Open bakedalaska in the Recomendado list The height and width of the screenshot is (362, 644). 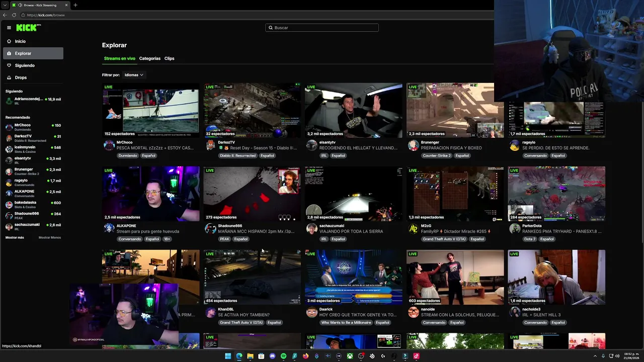pos(33,204)
